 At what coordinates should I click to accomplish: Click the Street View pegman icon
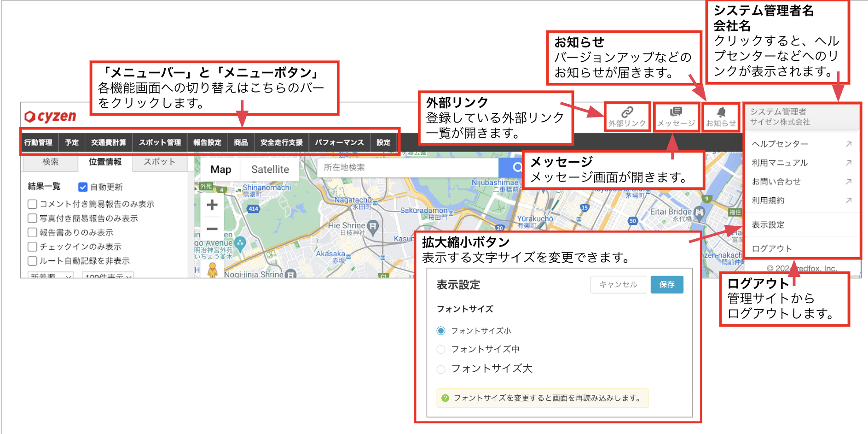[212, 270]
